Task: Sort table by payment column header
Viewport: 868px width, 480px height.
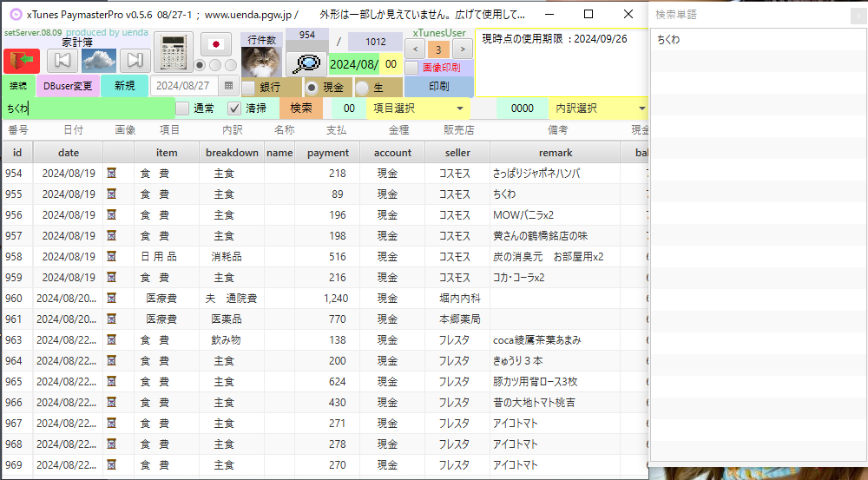Action: click(327, 152)
